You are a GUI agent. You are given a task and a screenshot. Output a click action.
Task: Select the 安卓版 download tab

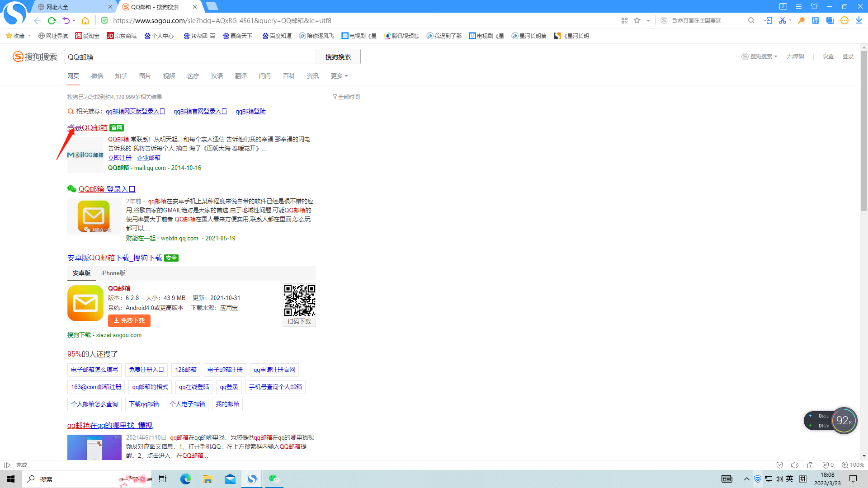point(81,273)
